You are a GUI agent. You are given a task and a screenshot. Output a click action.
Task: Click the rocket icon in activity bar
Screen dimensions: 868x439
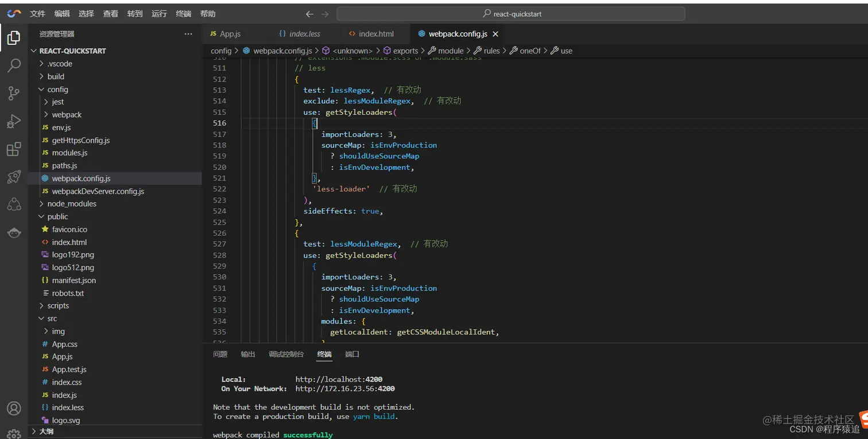pyautogui.click(x=14, y=177)
